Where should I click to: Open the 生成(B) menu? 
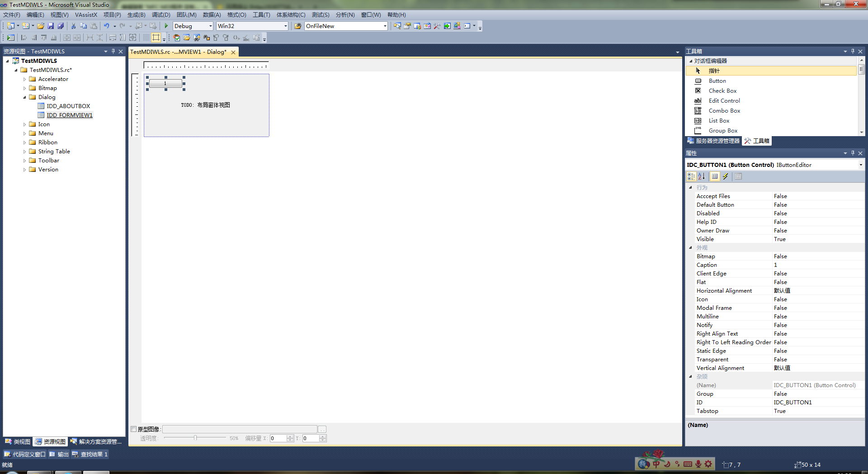pos(136,15)
